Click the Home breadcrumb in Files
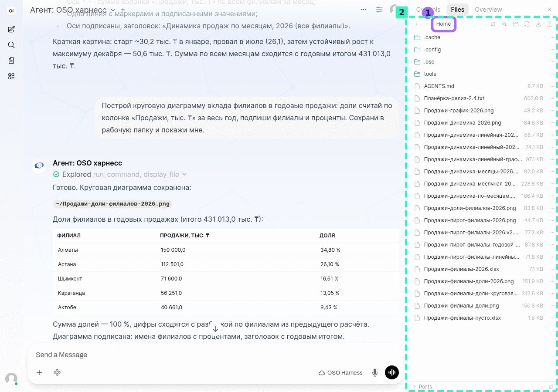The height and width of the screenshot is (392, 558). click(x=443, y=24)
